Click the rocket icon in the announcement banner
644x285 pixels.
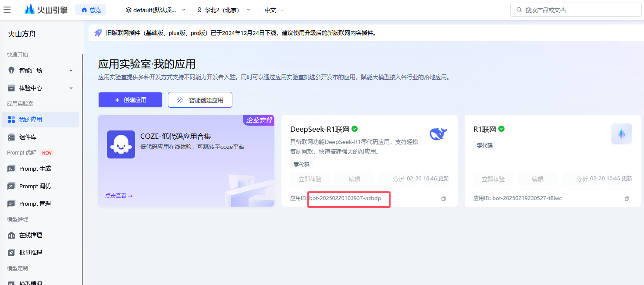pos(97,32)
